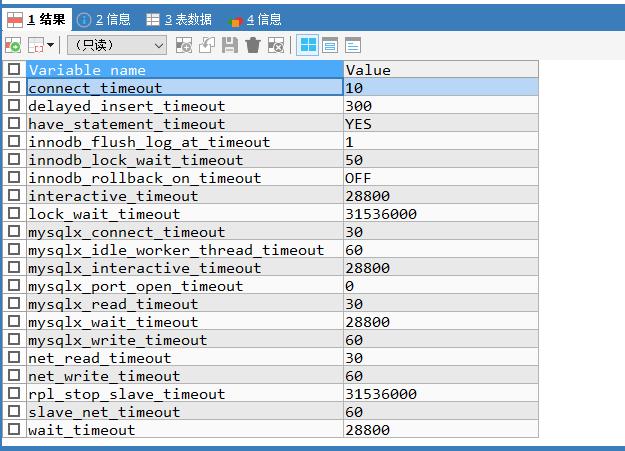Select the mysqlx_idle_worker_thread_timeout cell

click(x=185, y=249)
